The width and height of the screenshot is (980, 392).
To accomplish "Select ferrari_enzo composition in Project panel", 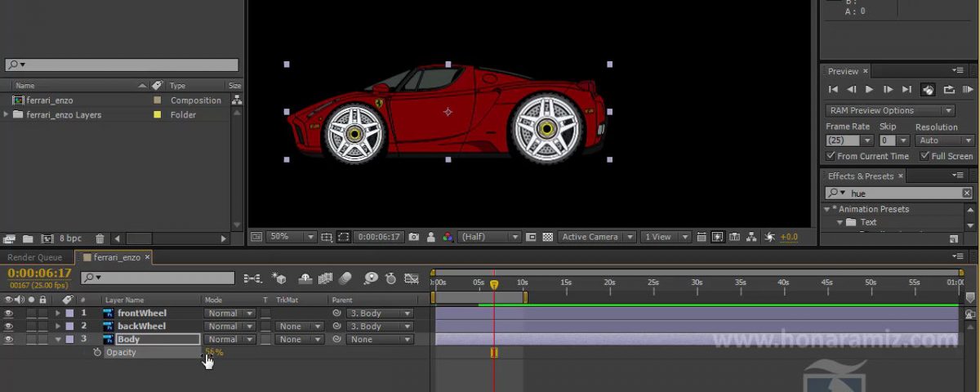I will 49,100.
